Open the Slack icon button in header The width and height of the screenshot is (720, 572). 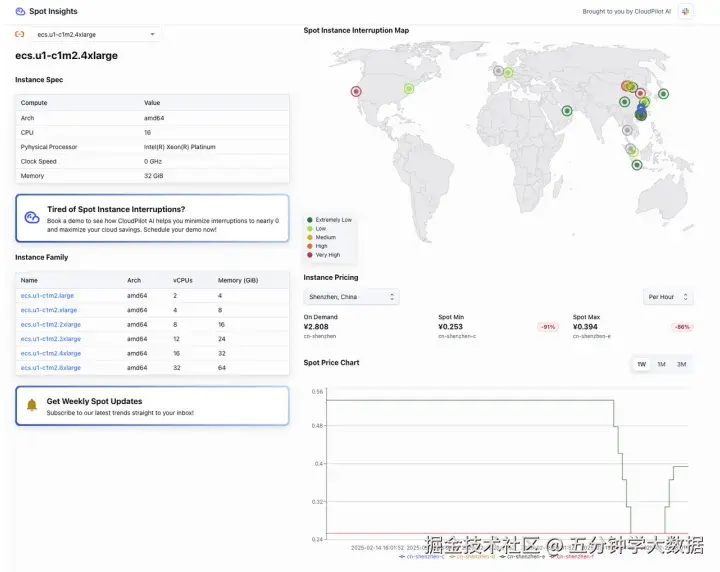pyautogui.click(x=685, y=11)
